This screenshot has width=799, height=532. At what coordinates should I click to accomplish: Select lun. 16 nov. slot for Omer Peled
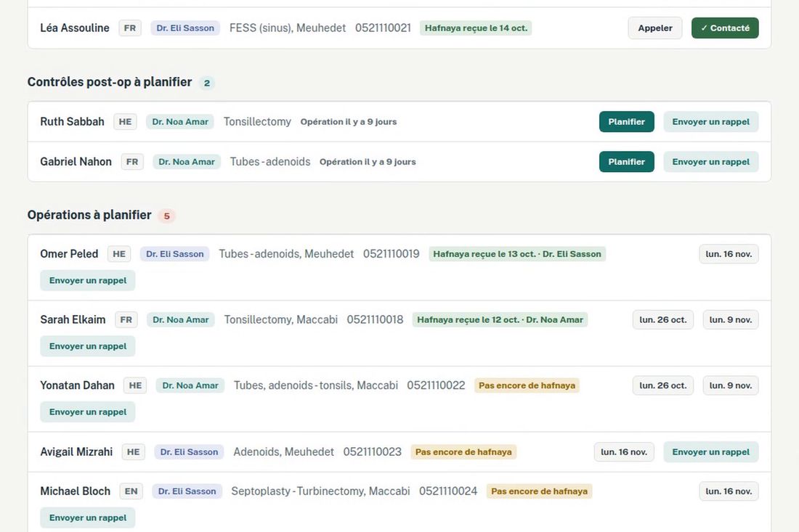point(729,254)
